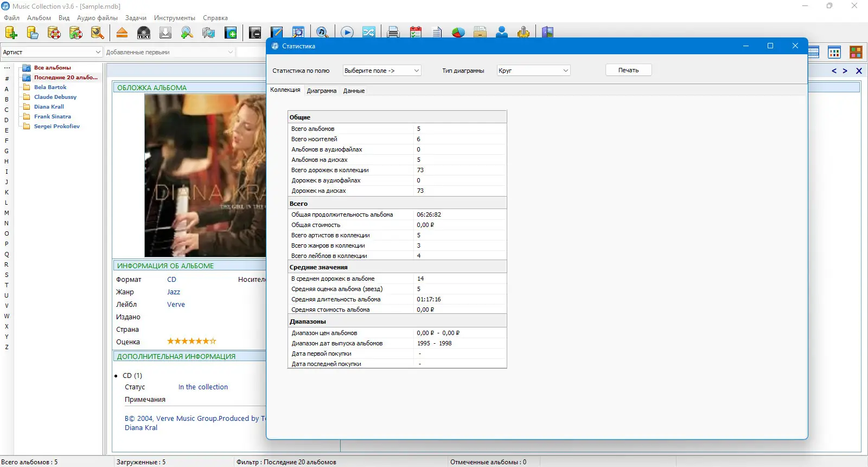Open the 'Выберите поле' statistics field dropdown
The width and height of the screenshot is (868, 467).
click(x=382, y=71)
